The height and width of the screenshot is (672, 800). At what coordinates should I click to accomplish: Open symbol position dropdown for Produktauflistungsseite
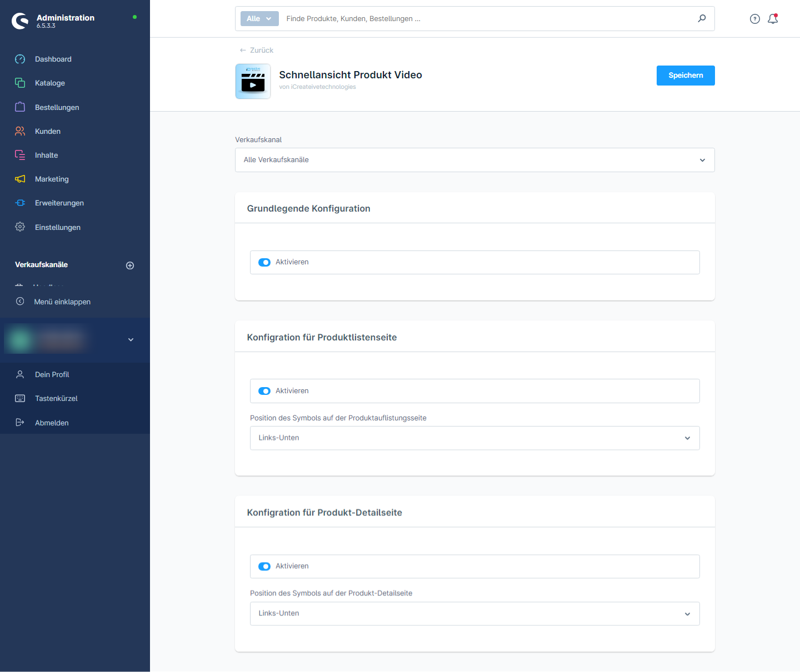tap(475, 438)
